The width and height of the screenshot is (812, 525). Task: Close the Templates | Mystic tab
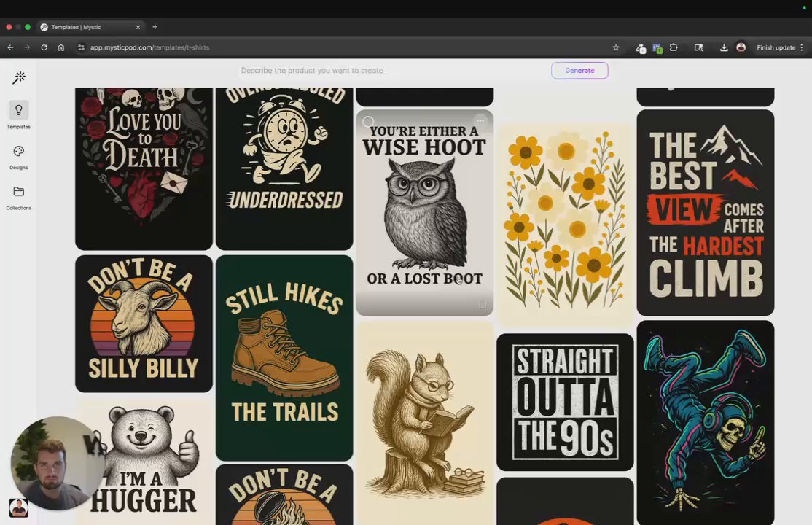coord(138,27)
